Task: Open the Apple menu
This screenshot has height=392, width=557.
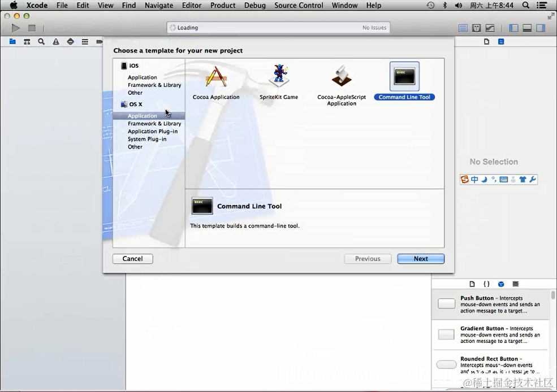Action: tap(14, 5)
